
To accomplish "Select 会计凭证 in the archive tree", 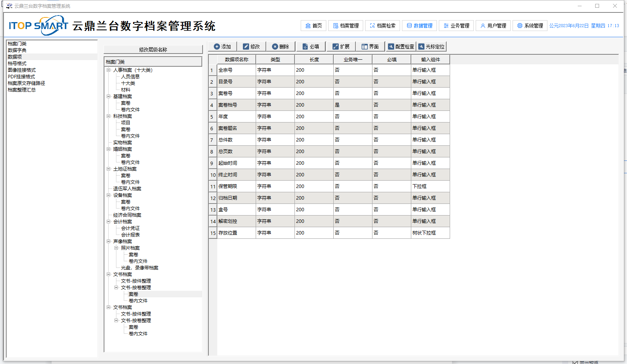I will pos(130,228).
